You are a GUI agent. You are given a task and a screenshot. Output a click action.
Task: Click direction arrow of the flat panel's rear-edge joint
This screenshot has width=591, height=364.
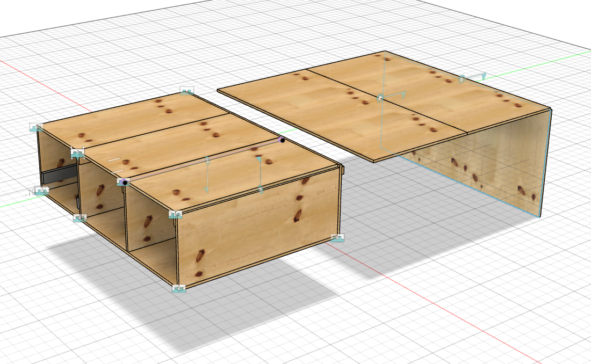pos(484,76)
